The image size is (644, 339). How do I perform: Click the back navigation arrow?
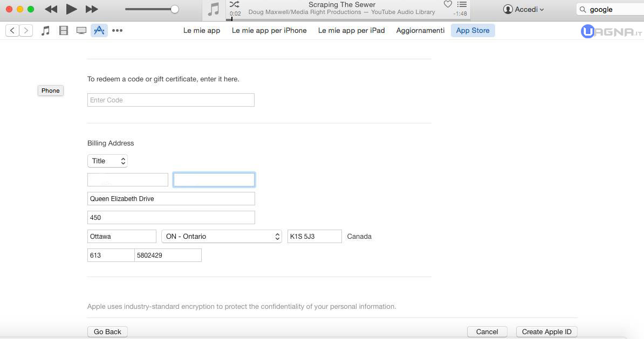tap(12, 30)
